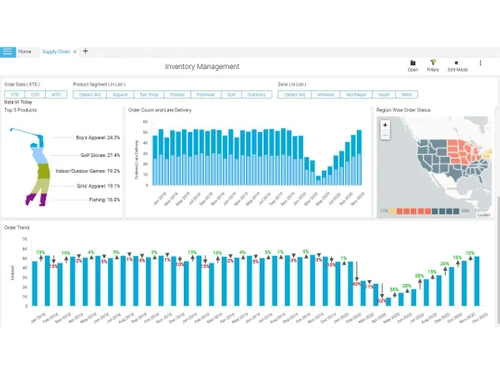Click Girls' Apparel 19.1% label

pyautogui.click(x=98, y=186)
